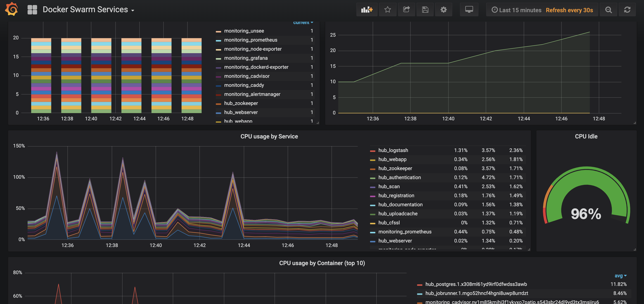The height and width of the screenshot is (304, 644).
Task: Open the add panel icon in toolbar
Action: 367,9
